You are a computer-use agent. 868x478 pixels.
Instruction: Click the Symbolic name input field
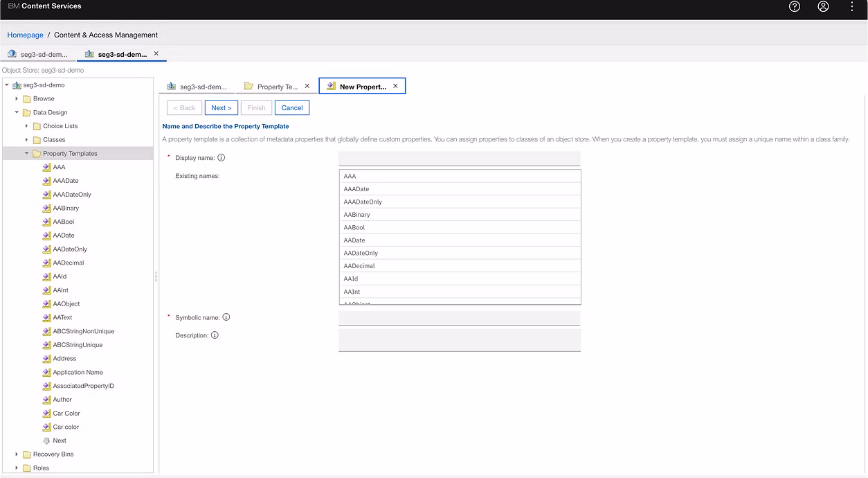[460, 318]
